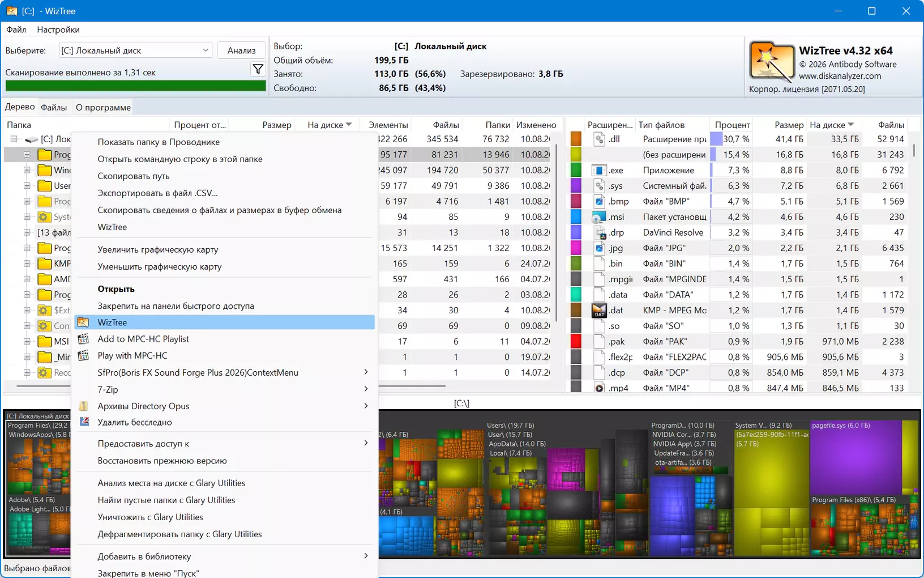Open the Настройки menu
The image size is (924, 578).
(x=58, y=29)
